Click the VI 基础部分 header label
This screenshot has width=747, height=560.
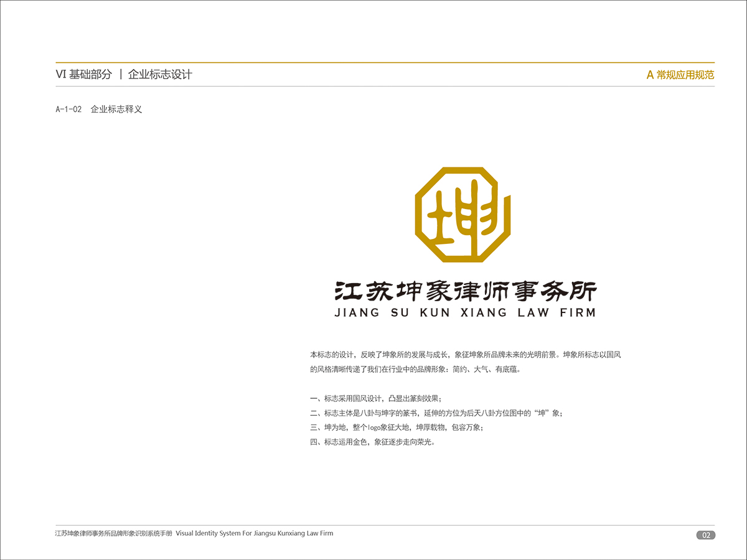pos(83,75)
